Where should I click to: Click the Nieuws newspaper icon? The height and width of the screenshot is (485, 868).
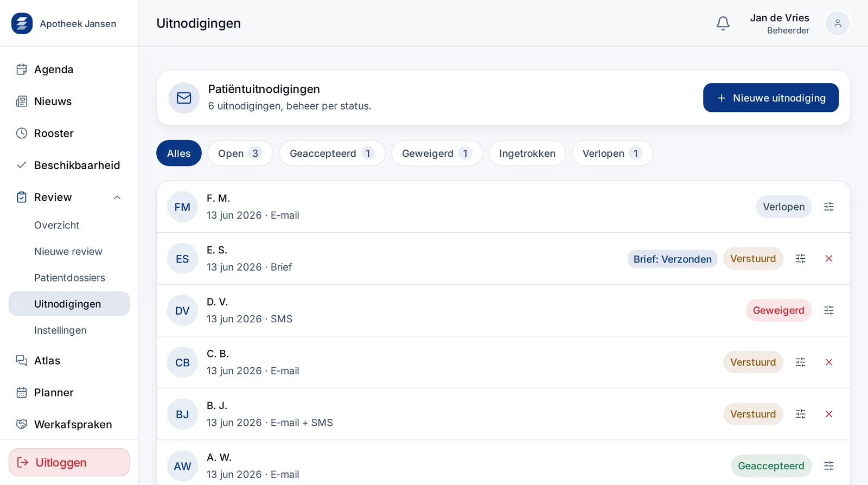pos(22,101)
